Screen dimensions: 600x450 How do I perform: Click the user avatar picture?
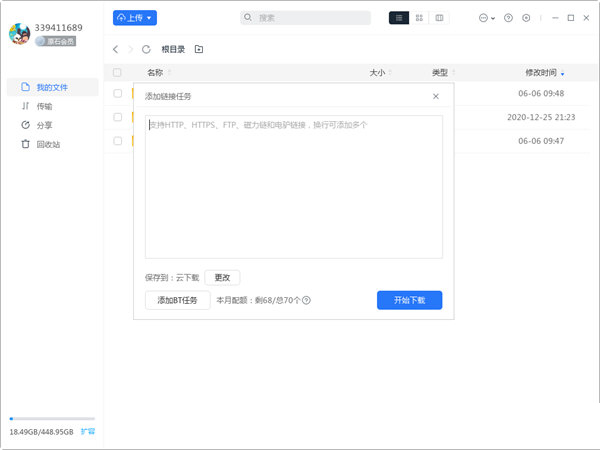[20, 34]
